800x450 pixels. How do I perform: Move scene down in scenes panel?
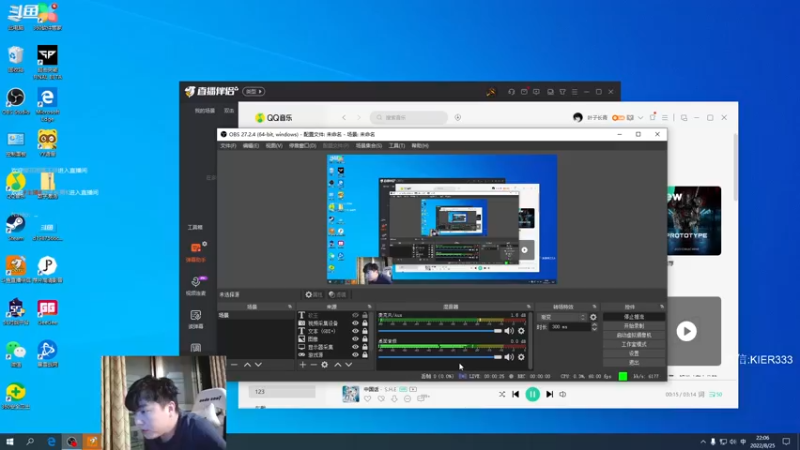click(x=258, y=365)
